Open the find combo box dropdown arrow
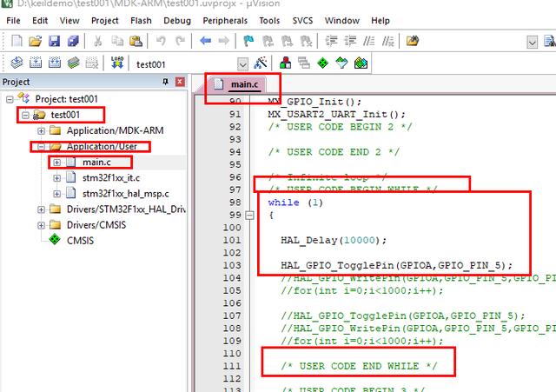The height and width of the screenshot is (392, 556). click(x=532, y=43)
